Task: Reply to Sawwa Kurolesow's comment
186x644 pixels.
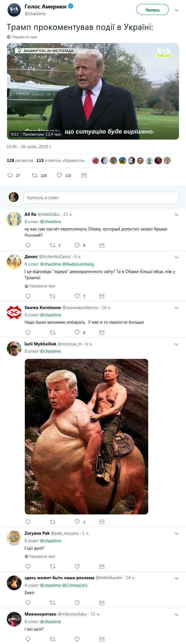Action: [28, 332]
